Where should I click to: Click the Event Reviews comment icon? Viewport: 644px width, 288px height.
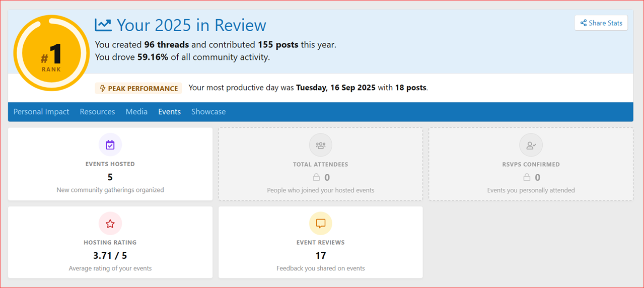pyautogui.click(x=321, y=224)
